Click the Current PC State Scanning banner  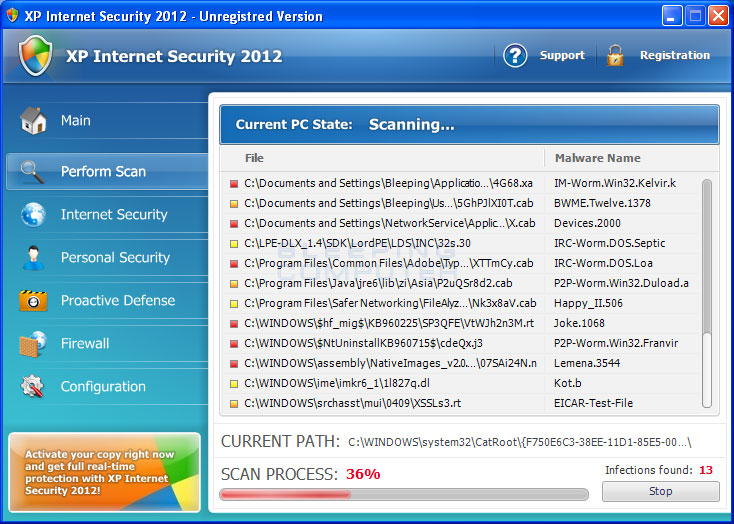point(469,125)
